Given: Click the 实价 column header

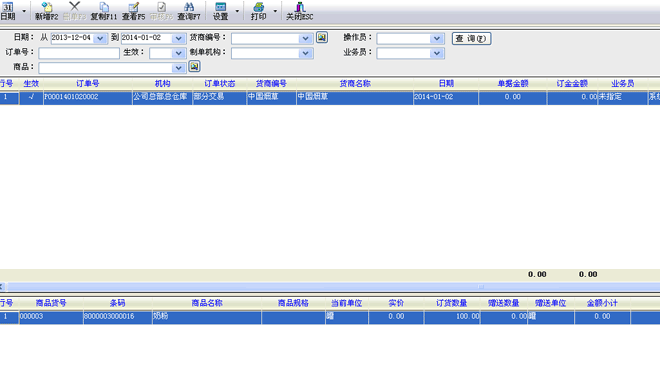Looking at the screenshot, I should (x=396, y=303).
